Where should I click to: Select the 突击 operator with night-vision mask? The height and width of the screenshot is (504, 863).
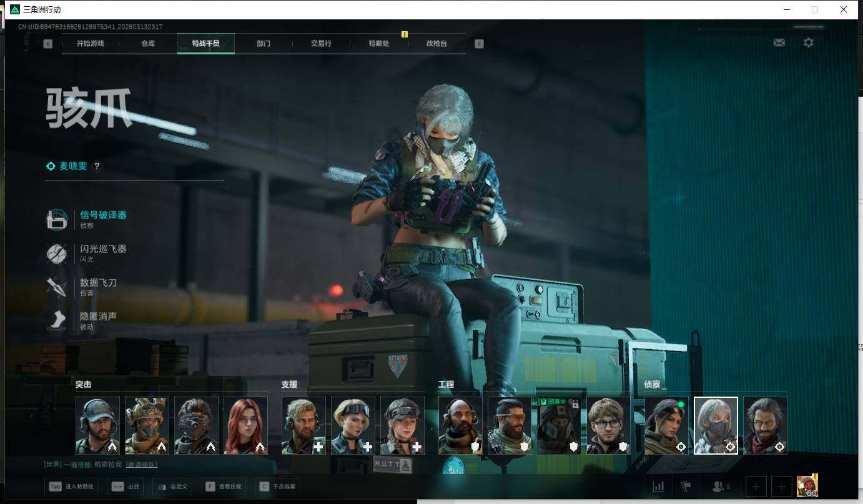tap(196, 425)
